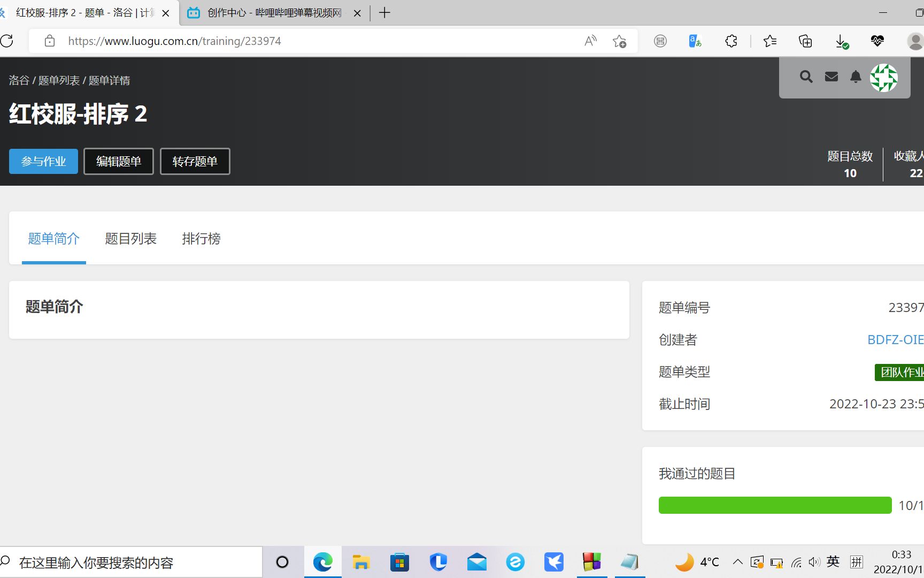The image size is (924, 578).
Task: Click the 截止时间 label
Action: click(684, 404)
